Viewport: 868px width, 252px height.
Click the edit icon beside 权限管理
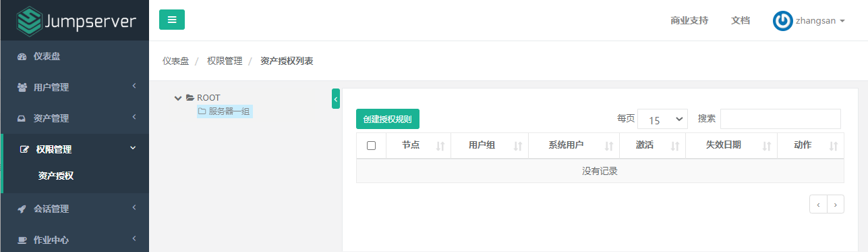point(25,150)
